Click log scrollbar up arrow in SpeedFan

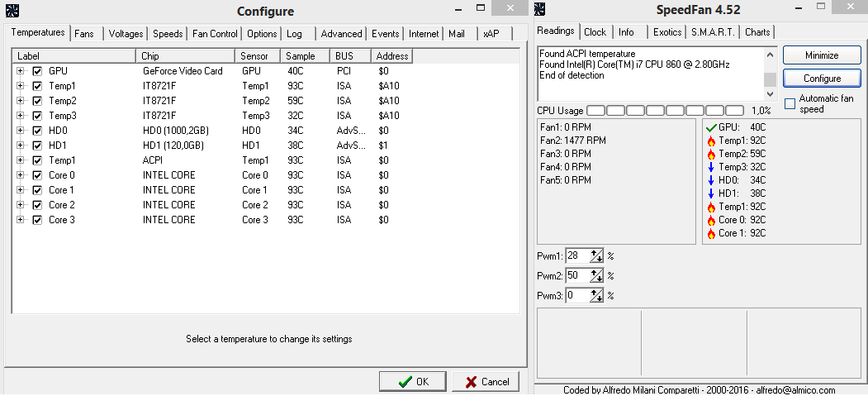[x=770, y=55]
